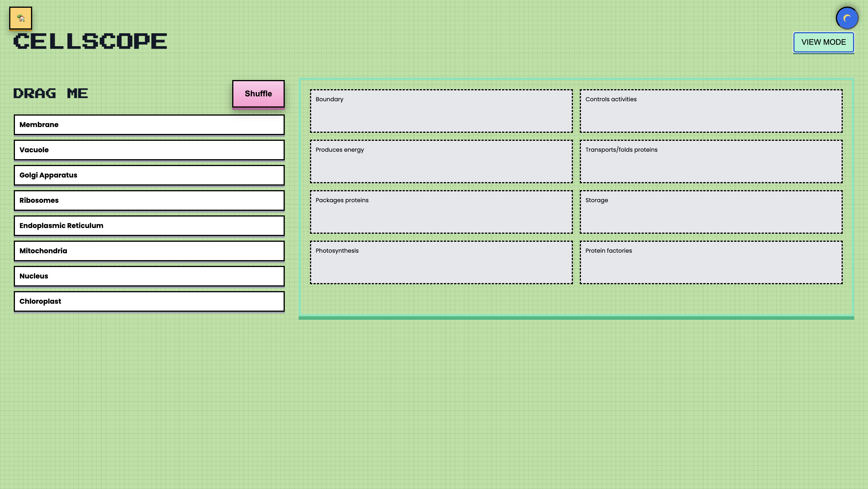Click the Nucleus card

(149, 276)
